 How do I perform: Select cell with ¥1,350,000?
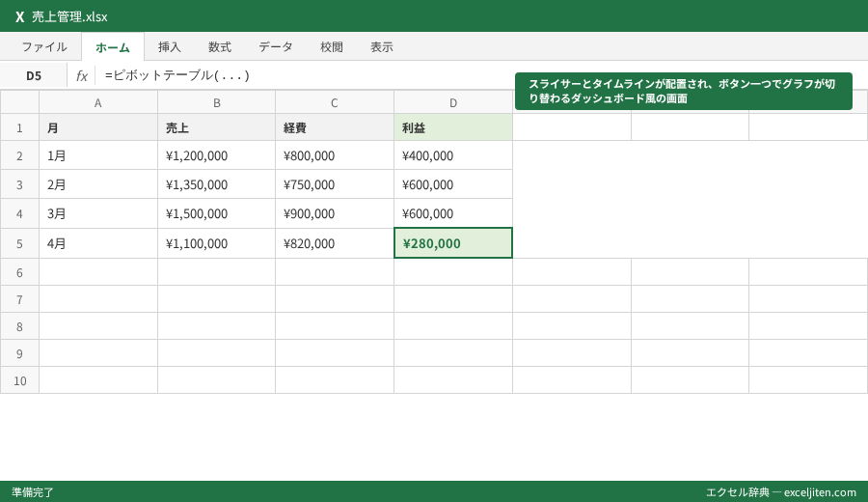coord(216,184)
